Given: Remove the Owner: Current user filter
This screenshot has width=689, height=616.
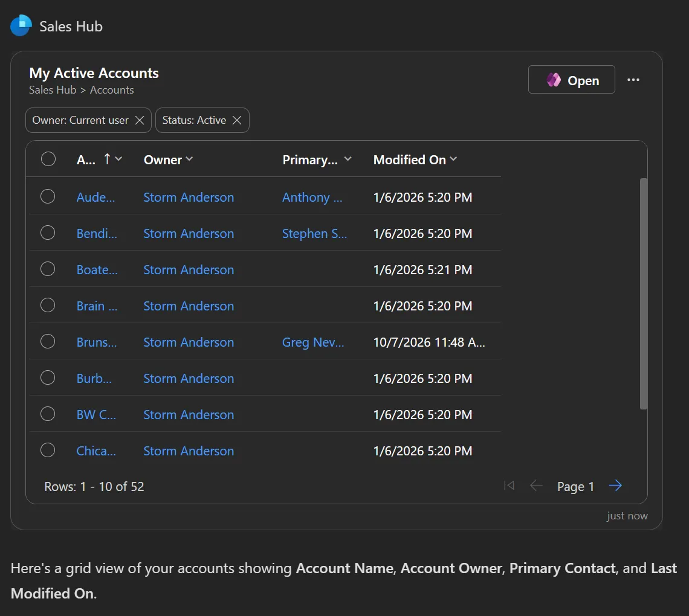Looking at the screenshot, I should pyautogui.click(x=140, y=120).
